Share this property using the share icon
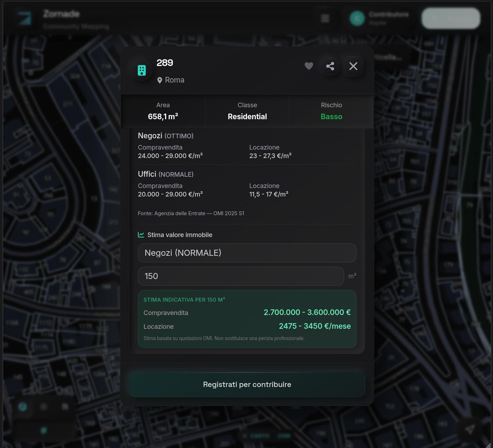Viewport: 493px width, 448px height. click(330, 66)
